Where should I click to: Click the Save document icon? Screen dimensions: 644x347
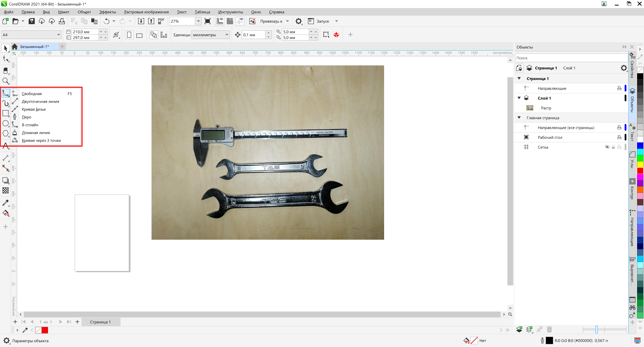click(32, 21)
